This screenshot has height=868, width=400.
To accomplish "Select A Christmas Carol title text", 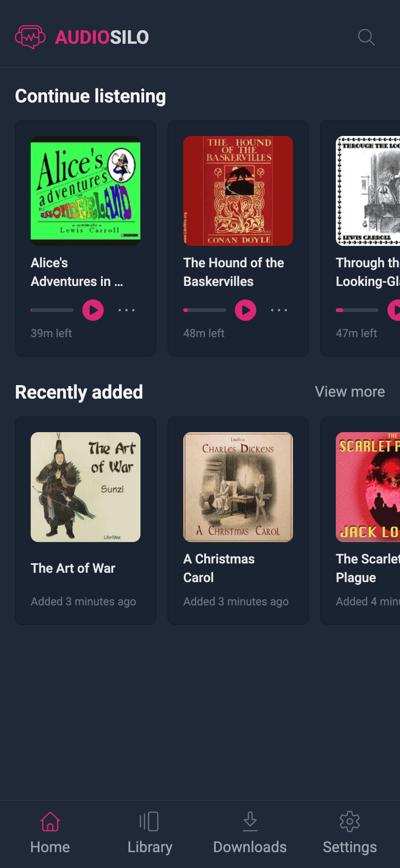I will [x=219, y=568].
